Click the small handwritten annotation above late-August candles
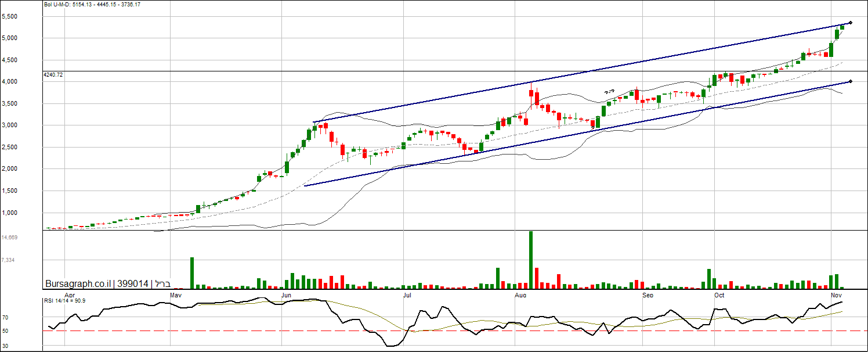This screenshot has height=352, width=868. [609, 91]
